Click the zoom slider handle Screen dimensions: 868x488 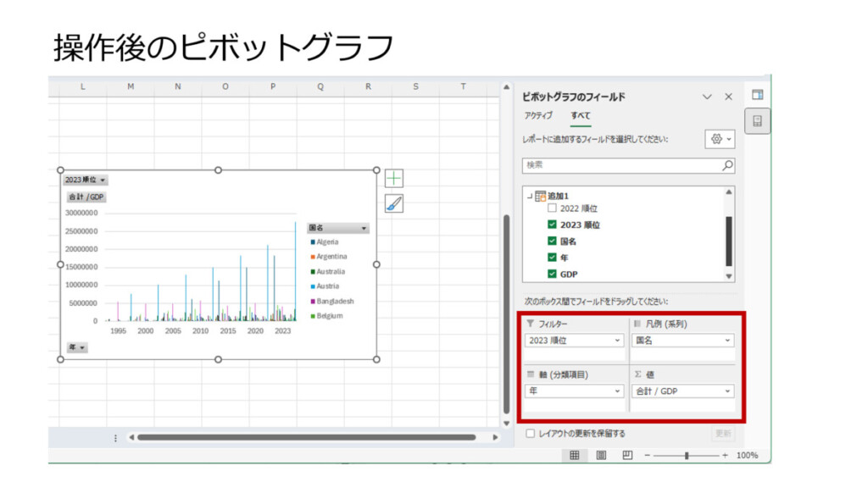687,455
